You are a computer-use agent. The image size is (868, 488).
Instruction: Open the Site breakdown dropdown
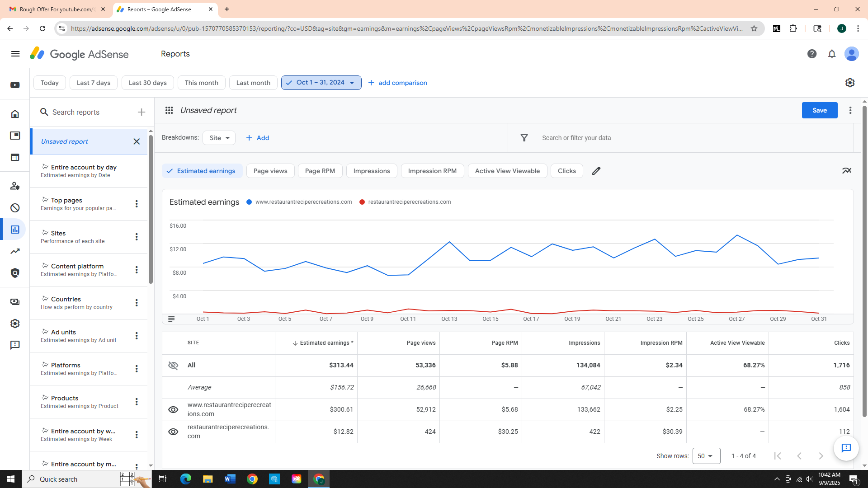coord(219,138)
